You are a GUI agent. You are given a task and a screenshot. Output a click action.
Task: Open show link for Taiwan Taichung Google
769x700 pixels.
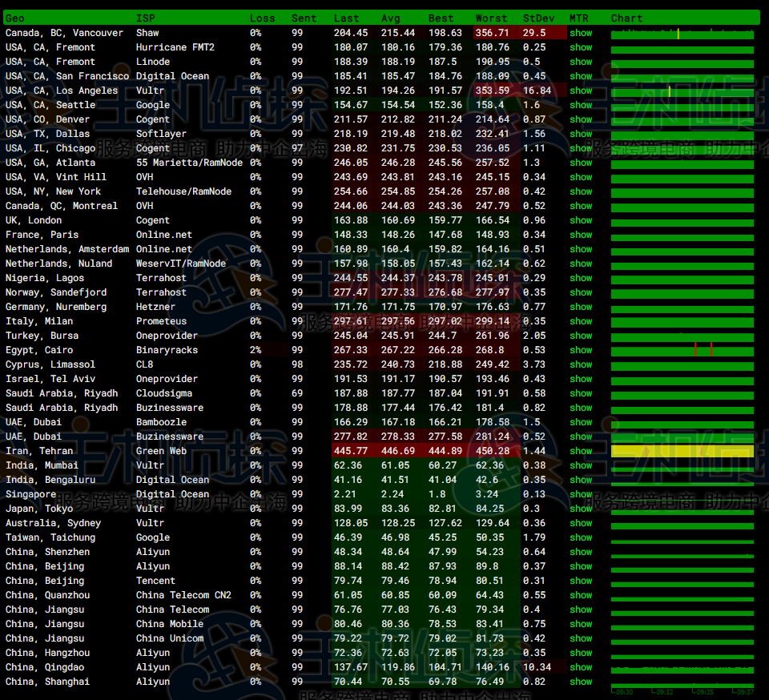pyautogui.click(x=581, y=537)
